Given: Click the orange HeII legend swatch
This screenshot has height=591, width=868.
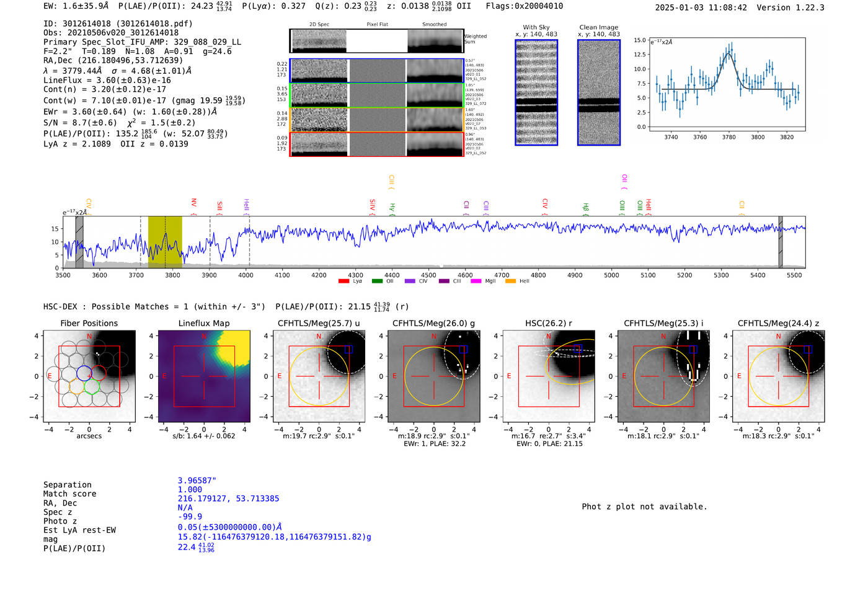Looking at the screenshot, I should 510,281.
